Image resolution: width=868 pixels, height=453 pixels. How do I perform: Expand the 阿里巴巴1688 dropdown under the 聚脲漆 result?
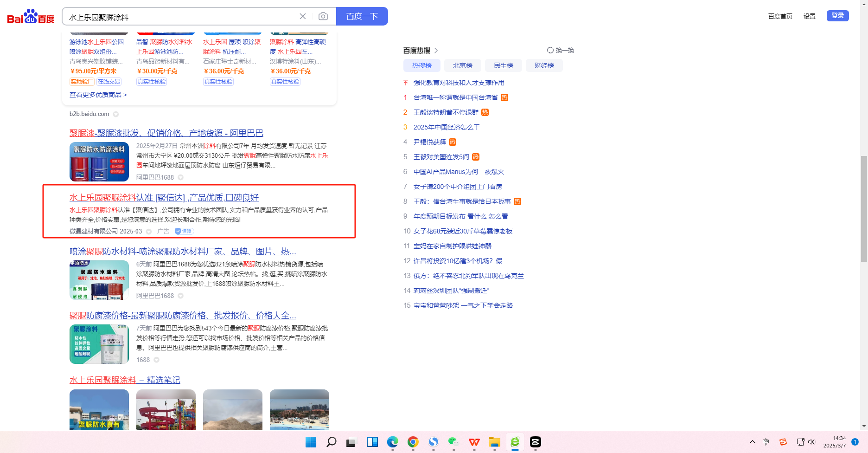coord(181,177)
